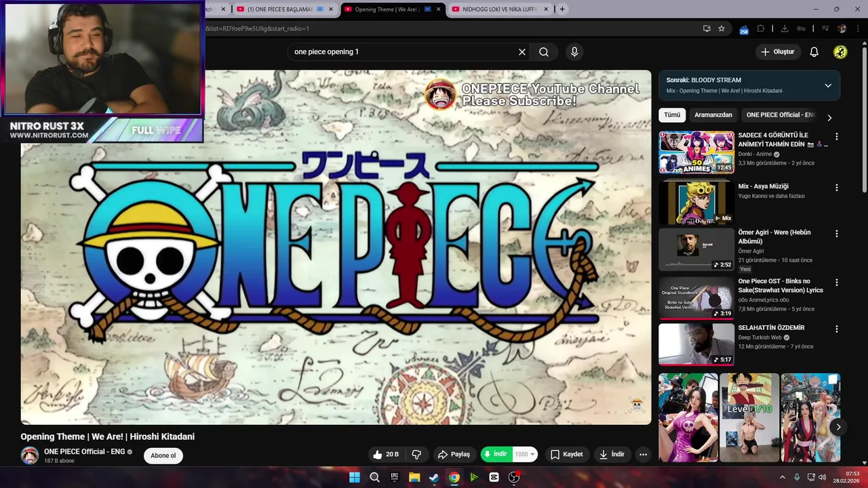Select the Aramanızdan filter chip
The height and width of the screenshot is (488, 868).
click(x=713, y=115)
